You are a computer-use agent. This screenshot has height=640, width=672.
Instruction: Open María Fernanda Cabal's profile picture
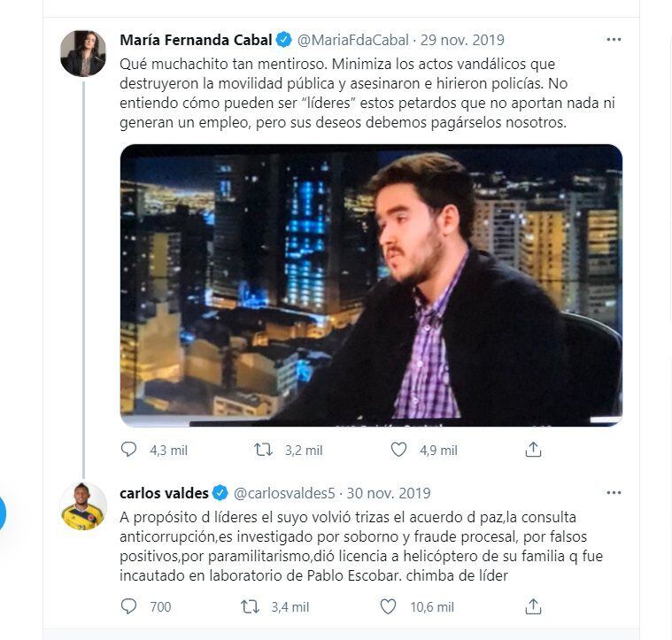click(x=83, y=53)
